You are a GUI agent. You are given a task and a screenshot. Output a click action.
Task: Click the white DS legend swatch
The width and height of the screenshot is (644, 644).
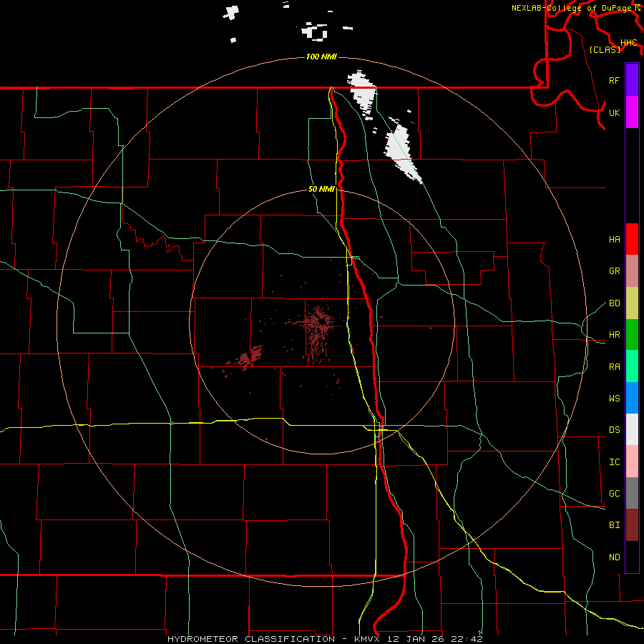632,429
